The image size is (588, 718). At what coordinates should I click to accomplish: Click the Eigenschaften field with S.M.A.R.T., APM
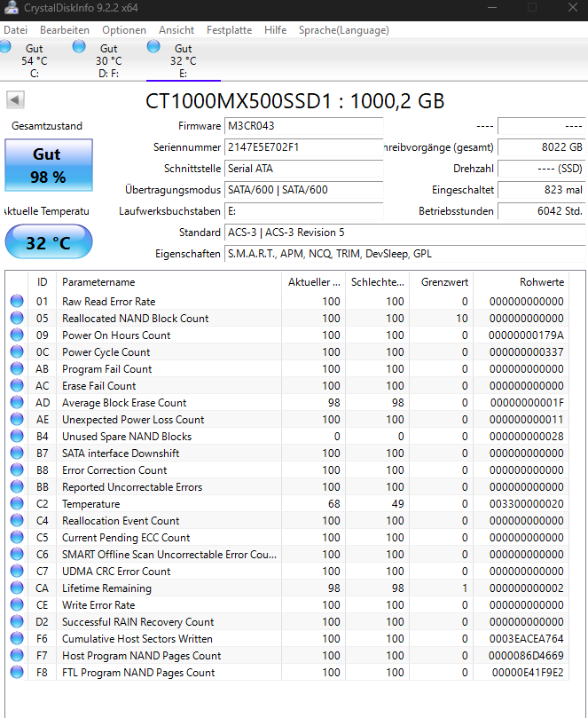click(x=405, y=254)
